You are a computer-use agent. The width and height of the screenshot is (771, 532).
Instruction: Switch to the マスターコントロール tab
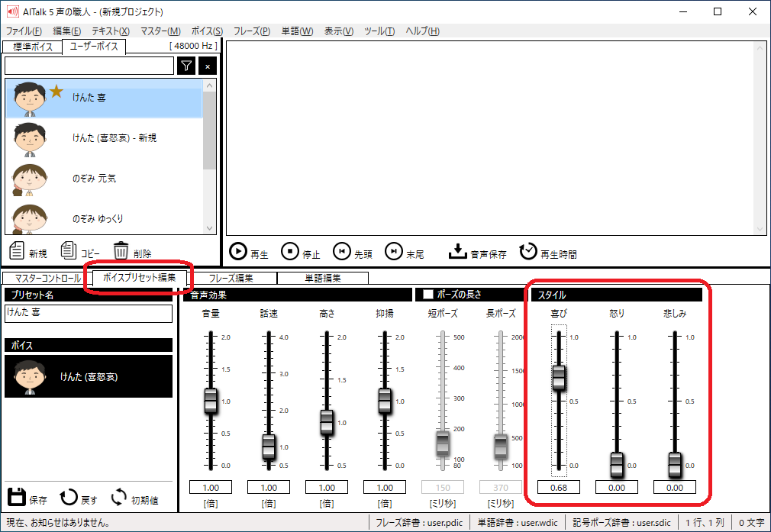(47, 279)
